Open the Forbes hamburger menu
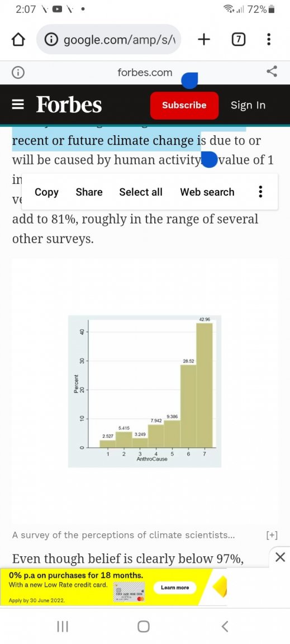 [x=18, y=105]
